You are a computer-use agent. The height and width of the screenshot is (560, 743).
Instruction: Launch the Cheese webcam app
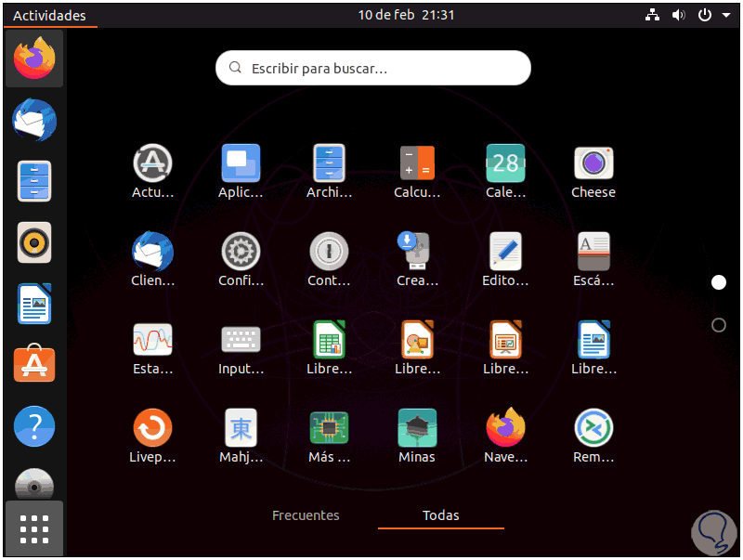pos(593,172)
